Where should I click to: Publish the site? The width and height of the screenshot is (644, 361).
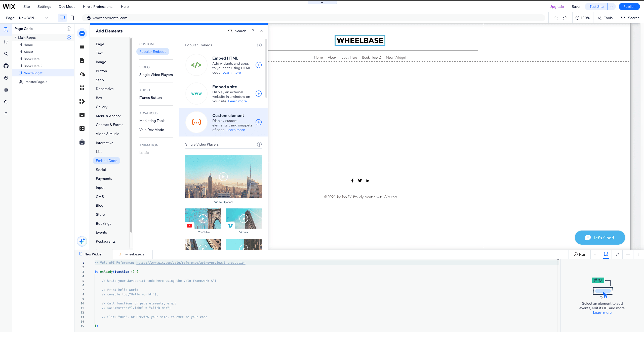click(629, 7)
